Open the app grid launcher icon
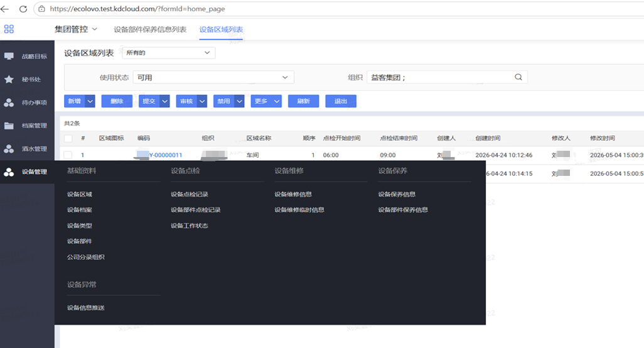The width and height of the screenshot is (644, 348). [x=9, y=29]
